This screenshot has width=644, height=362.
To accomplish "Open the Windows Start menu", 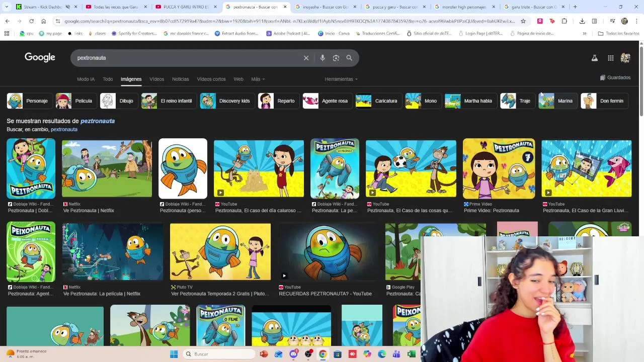I will (174, 354).
